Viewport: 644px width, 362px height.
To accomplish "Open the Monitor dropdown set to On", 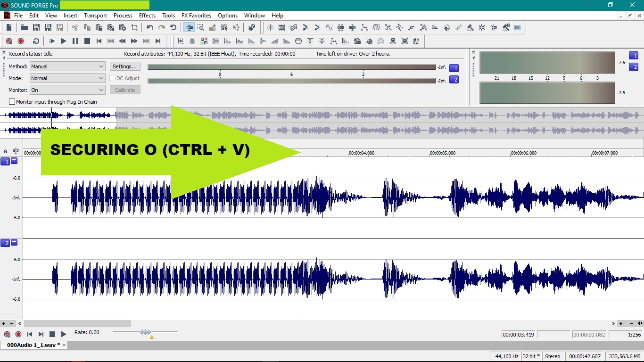I will point(67,90).
